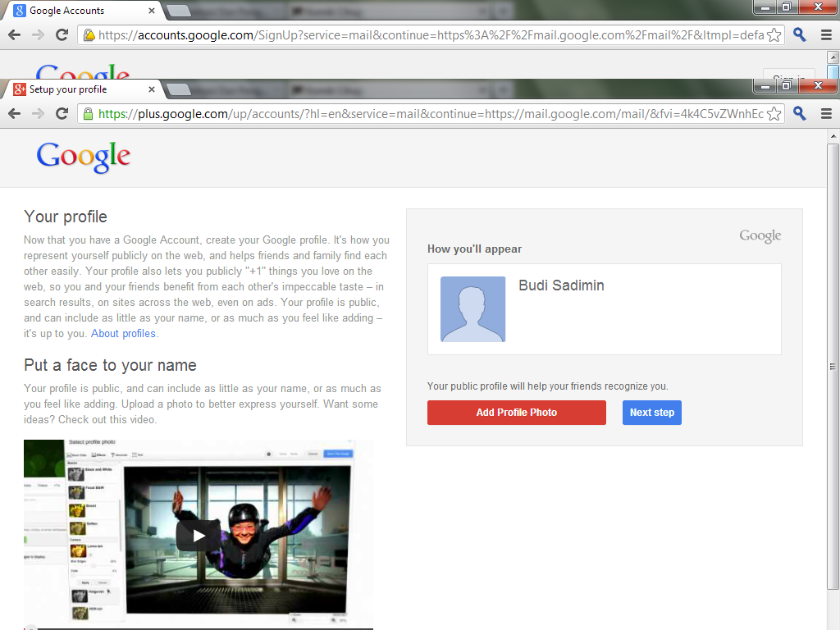Click the accounts.google.com address bar
The width and height of the screenshot is (840, 630).
(431, 34)
